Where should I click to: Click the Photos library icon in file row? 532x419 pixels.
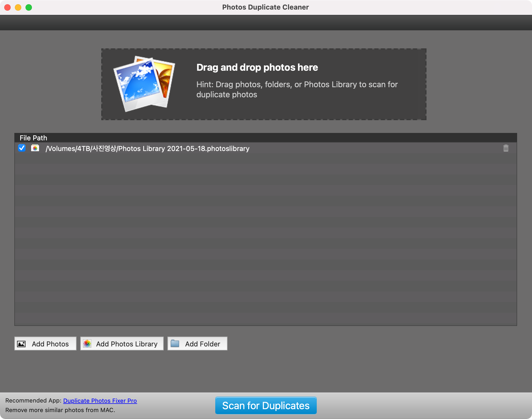(35, 148)
